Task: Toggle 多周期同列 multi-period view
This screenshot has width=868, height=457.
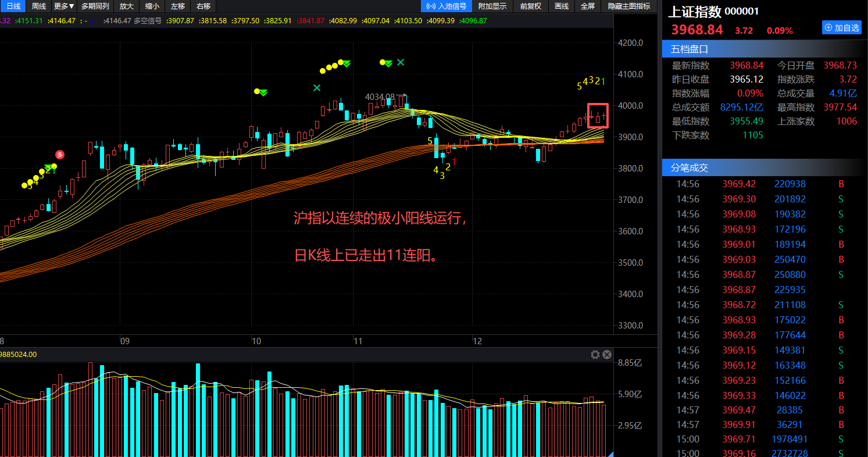Action: click(x=95, y=6)
